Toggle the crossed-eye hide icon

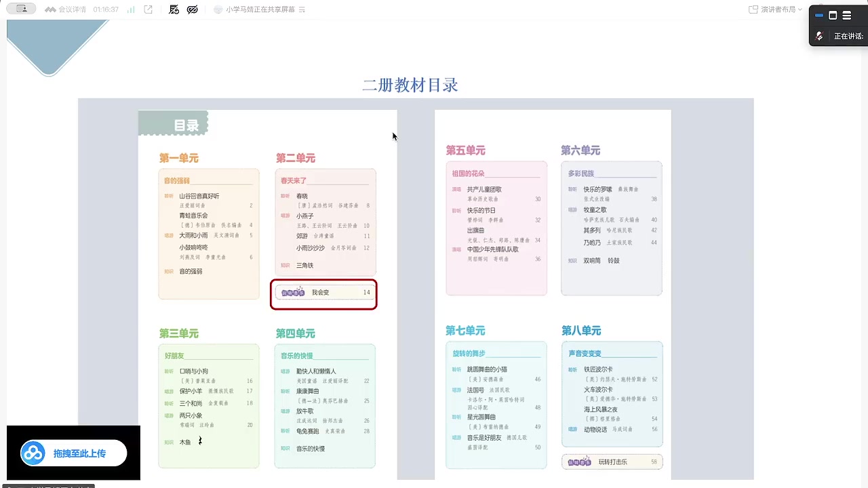pyautogui.click(x=193, y=9)
